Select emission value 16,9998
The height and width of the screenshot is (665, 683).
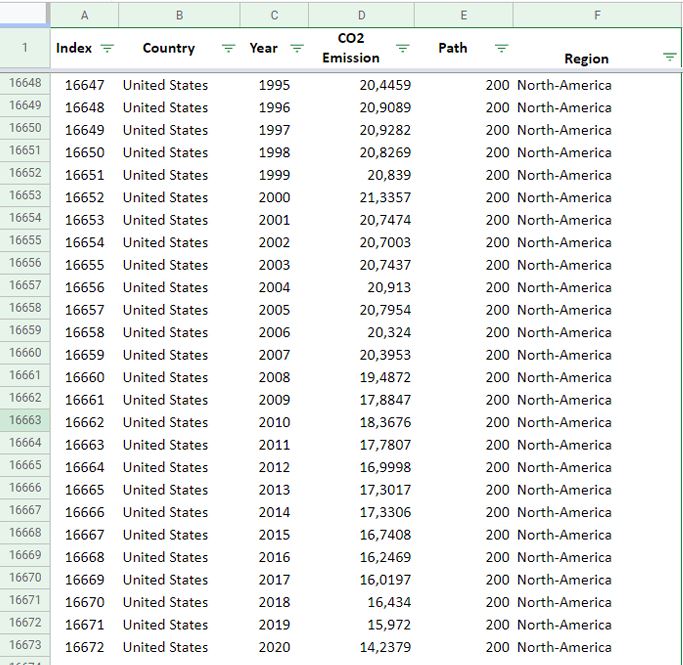pyautogui.click(x=361, y=467)
